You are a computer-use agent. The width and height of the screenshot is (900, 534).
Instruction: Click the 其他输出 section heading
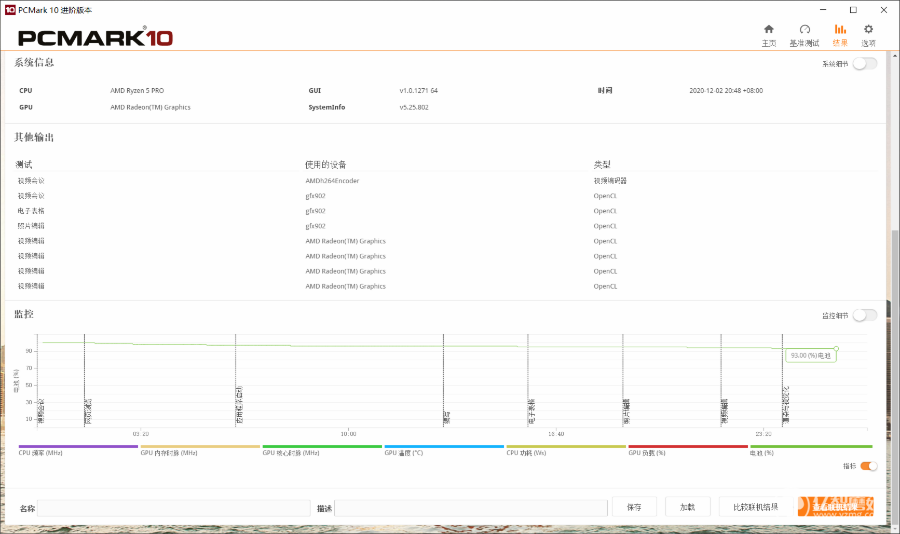pyautogui.click(x=34, y=137)
